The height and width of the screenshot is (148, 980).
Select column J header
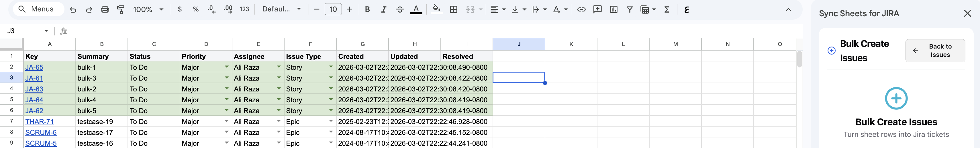point(519,44)
